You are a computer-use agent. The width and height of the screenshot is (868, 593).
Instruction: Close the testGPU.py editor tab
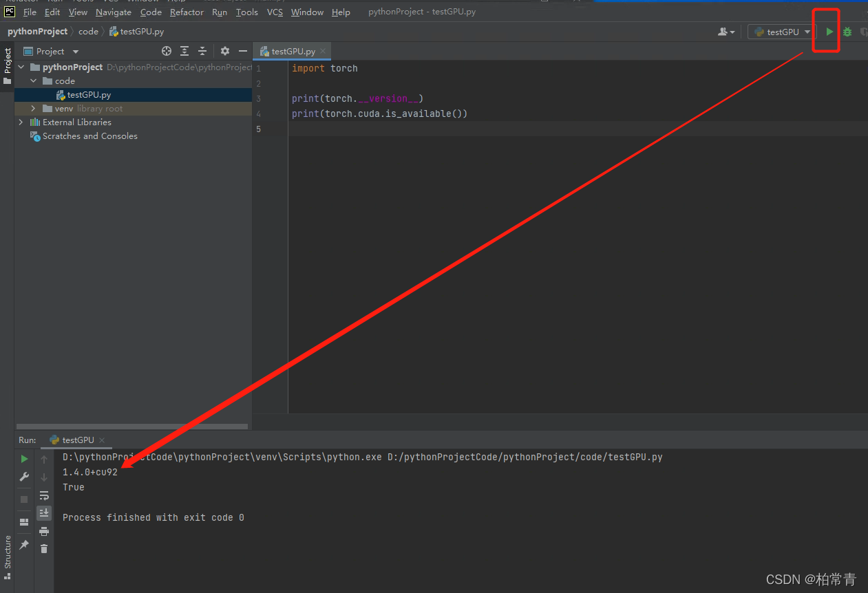click(323, 51)
